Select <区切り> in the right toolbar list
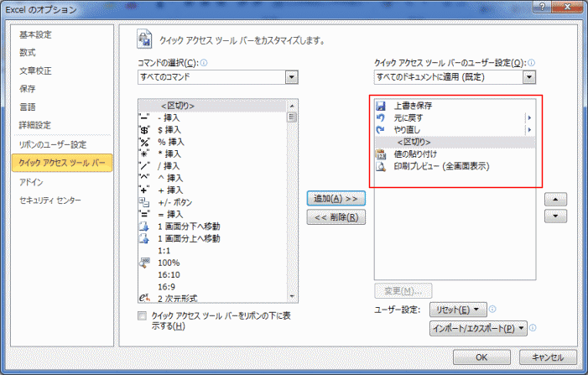The width and height of the screenshot is (588, 375). [x=455, y=142]
